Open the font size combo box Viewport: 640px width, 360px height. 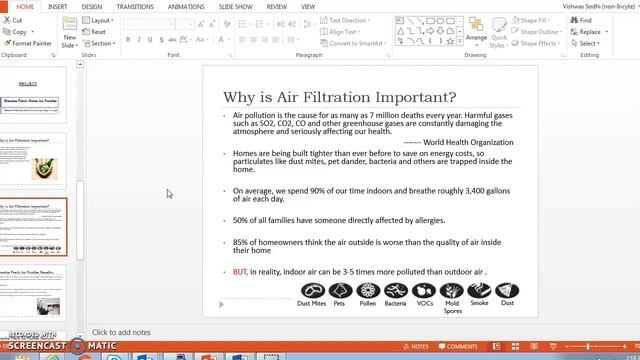pyautogui.click(x=184, y=24)
